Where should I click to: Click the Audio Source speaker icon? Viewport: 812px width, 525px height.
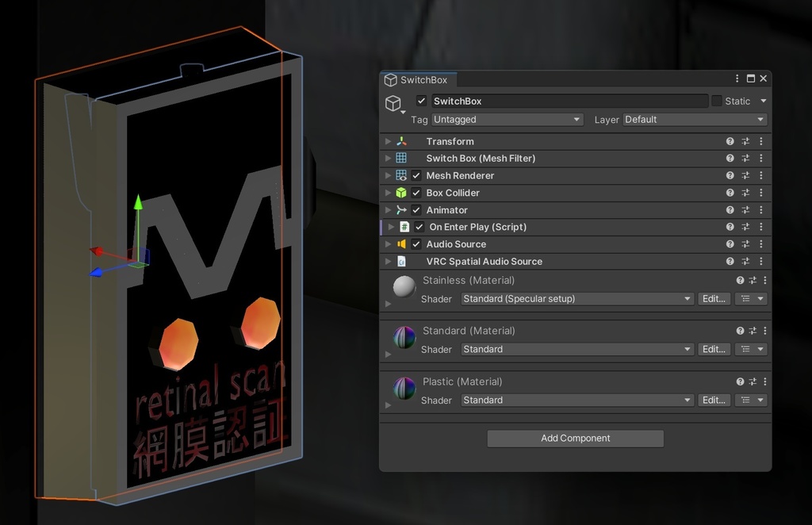click(401, 243)
